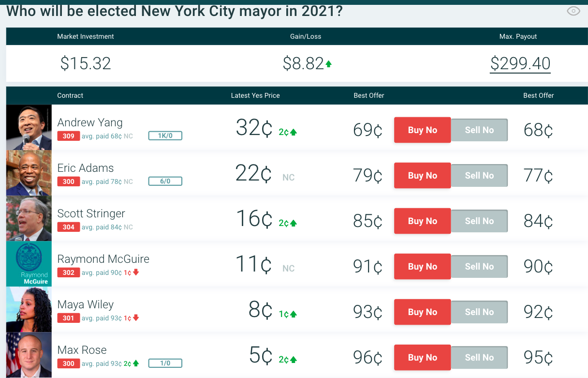The height and width of the screenshot is (378, 588).
Task: Click Sell No for Max Rose
Action: tap(479, 358)
